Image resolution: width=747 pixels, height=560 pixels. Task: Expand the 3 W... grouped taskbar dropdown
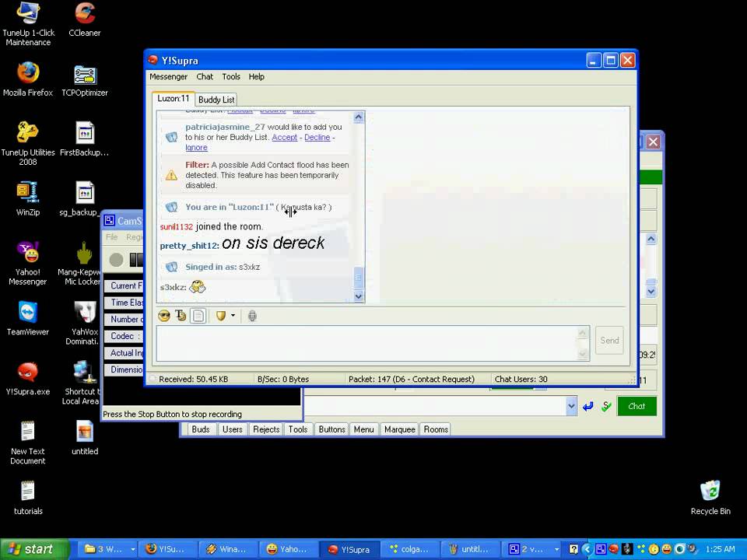coord(133,549)
